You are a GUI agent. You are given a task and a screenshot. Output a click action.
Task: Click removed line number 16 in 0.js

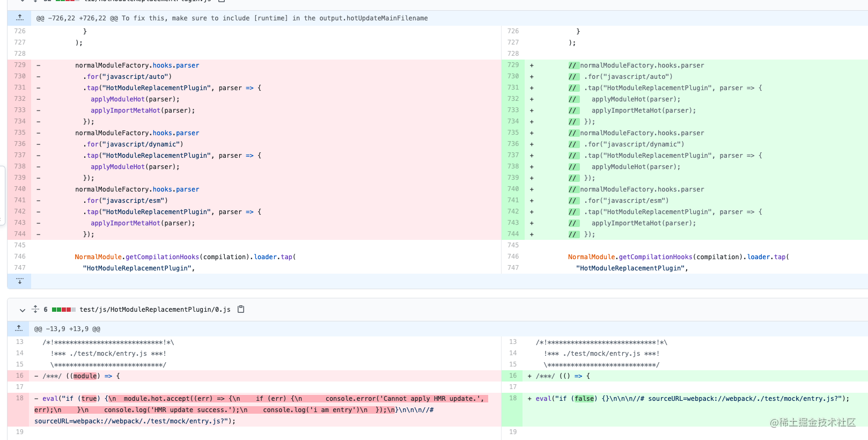19,376
